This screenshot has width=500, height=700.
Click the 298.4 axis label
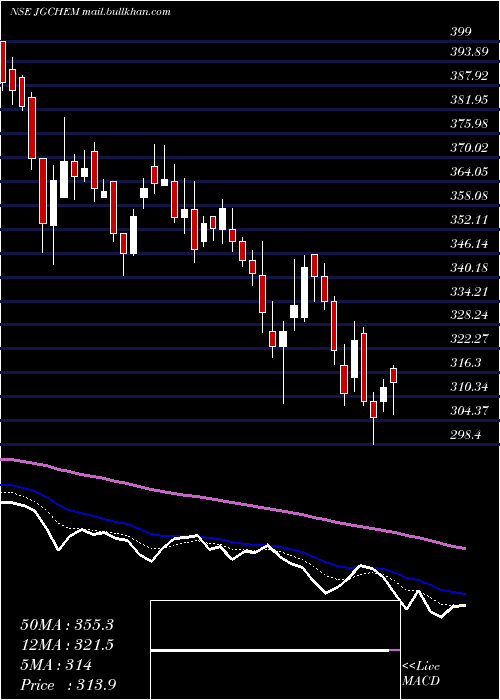point(465,434)
